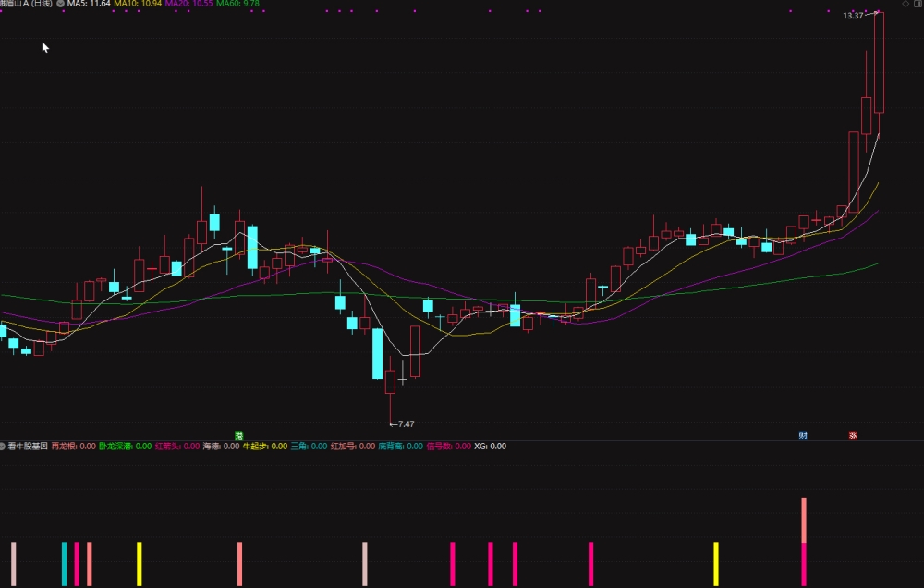Click the cyan signal bar in the indicator panel
The width and height of the screenshot is (924, 588).
tap(65, 564)
